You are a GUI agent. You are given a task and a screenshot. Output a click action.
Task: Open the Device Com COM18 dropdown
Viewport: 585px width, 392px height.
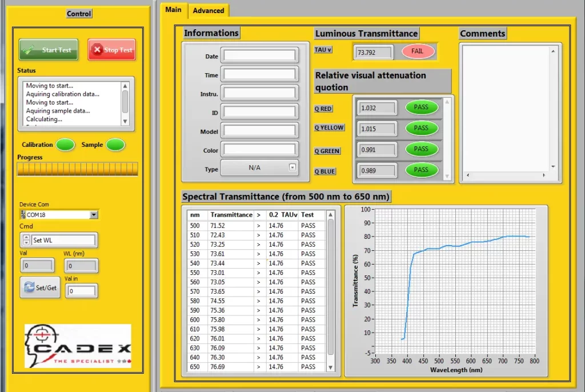coord(94,215)
